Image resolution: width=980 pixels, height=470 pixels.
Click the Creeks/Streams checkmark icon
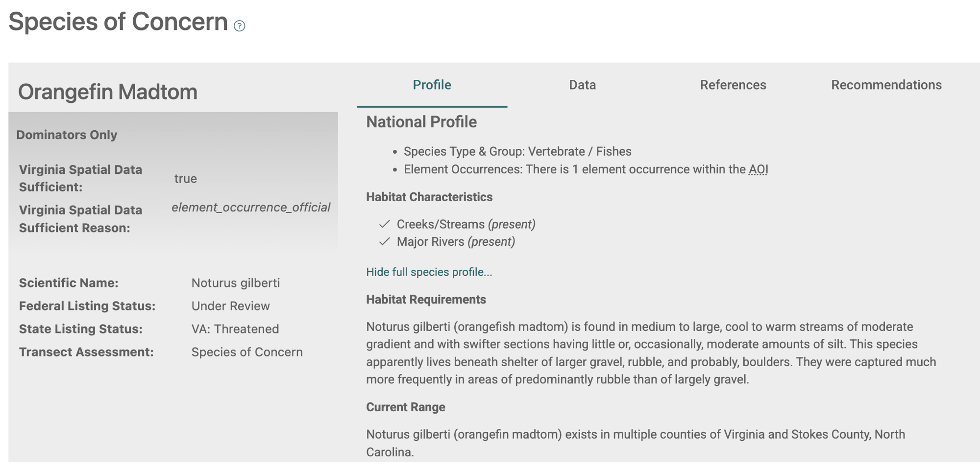(385, 224)
